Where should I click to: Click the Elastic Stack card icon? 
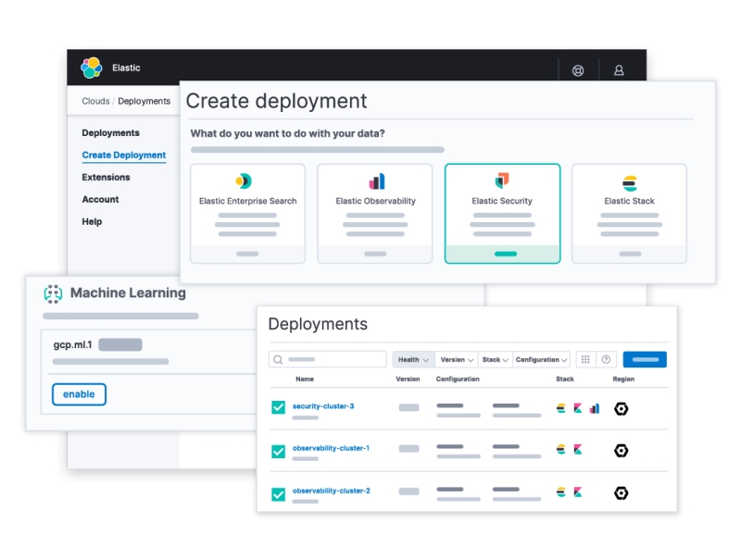tap(630, 182)
